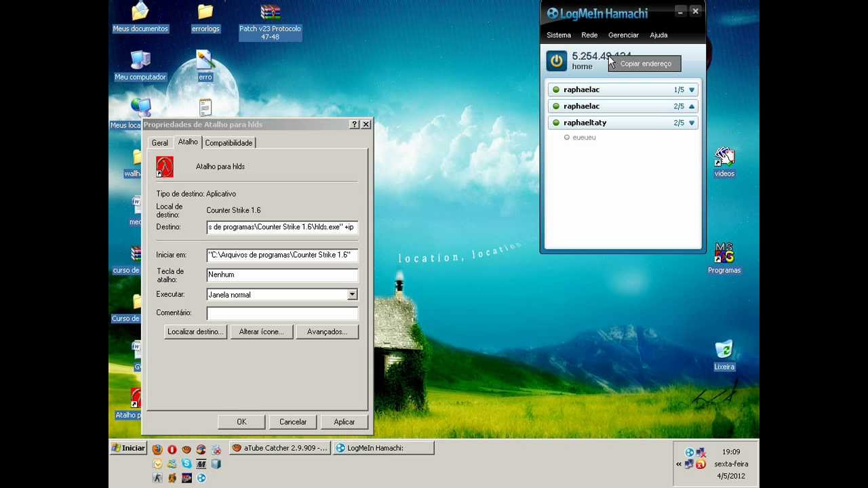Select the errorlogs folder icon

pos(205,18)
